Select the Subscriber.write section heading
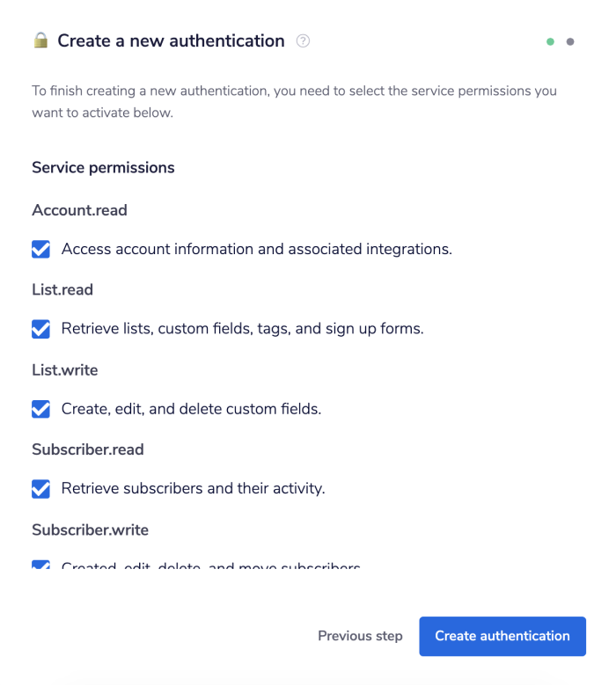Viewport: 616px width, 686px height. pos(90,529)
